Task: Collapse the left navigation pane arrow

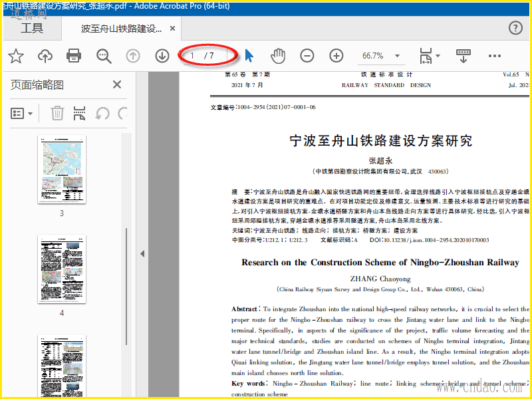Action: [x=142, y=253]
